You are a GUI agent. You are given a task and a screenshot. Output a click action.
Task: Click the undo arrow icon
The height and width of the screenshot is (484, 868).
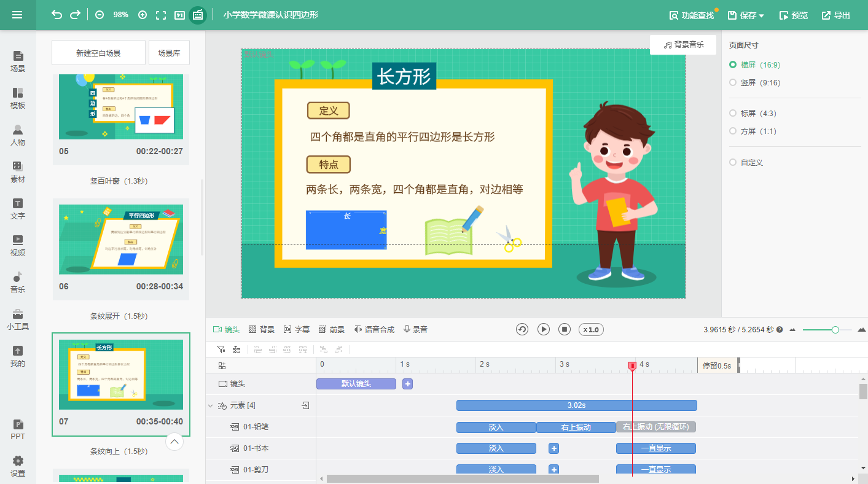(57, 15)
